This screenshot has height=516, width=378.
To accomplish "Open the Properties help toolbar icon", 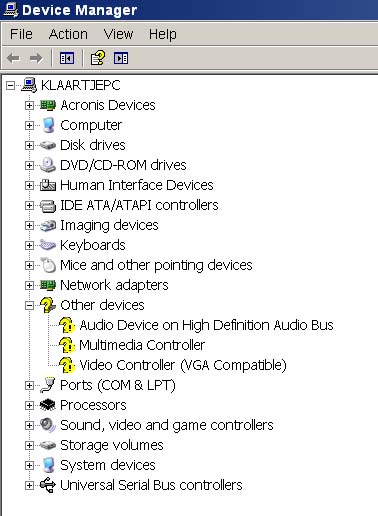I will 98,58.
